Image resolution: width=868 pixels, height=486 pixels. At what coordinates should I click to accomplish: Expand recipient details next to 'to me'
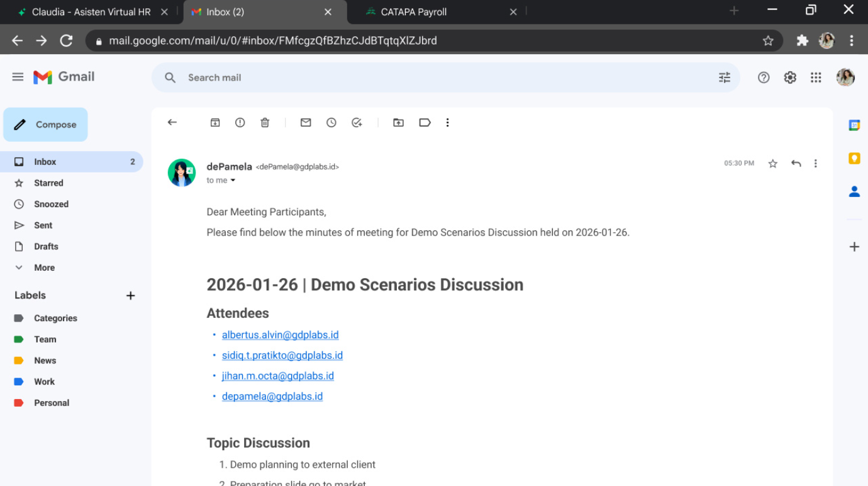pos(233,181)
